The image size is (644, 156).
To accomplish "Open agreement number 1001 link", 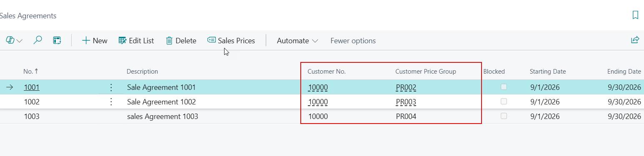I will tap(32, 87).
